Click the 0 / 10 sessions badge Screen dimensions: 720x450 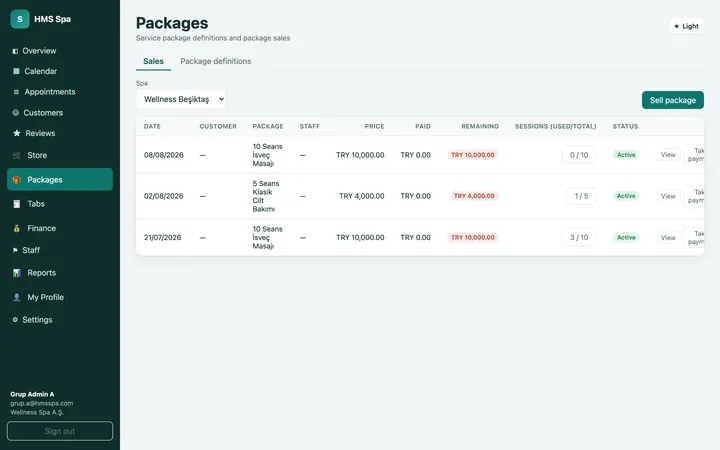[x=579, y=155]
